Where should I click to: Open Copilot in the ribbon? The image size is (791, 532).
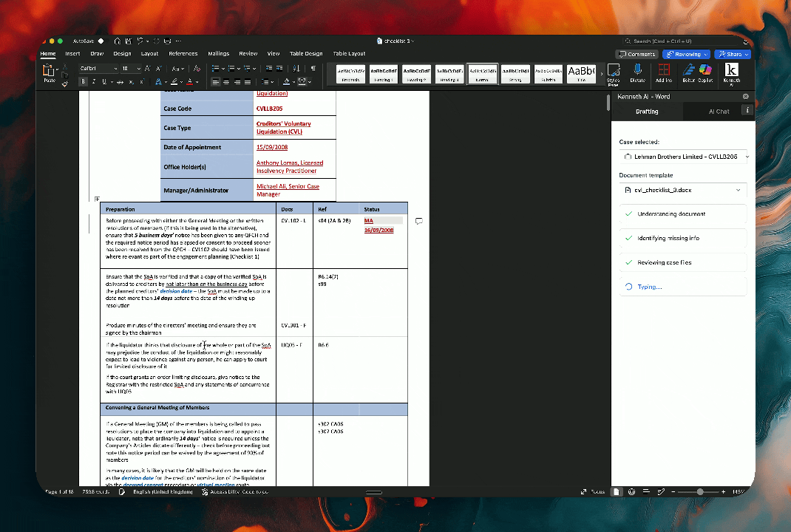705,74
